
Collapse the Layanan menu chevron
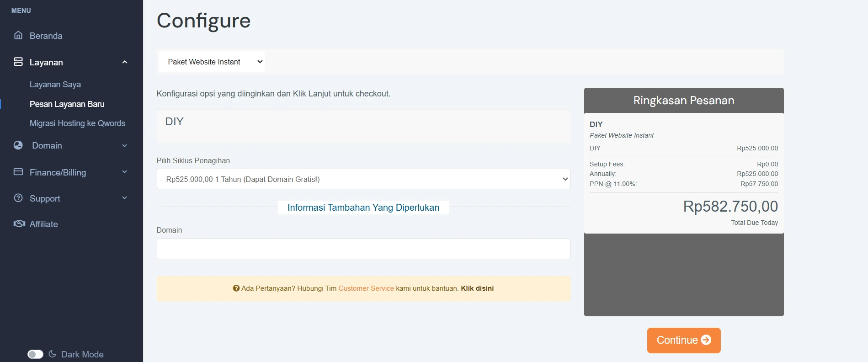[x=125, y=62]
